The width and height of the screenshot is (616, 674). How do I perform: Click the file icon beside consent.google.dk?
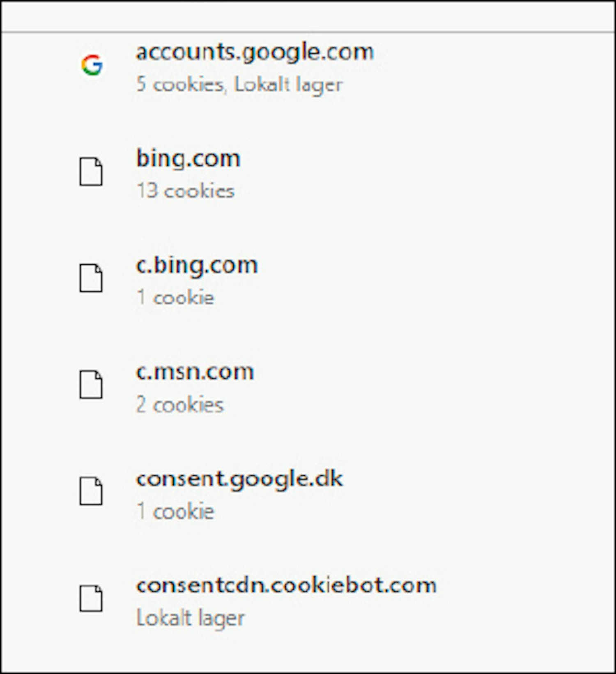point(91,491)
